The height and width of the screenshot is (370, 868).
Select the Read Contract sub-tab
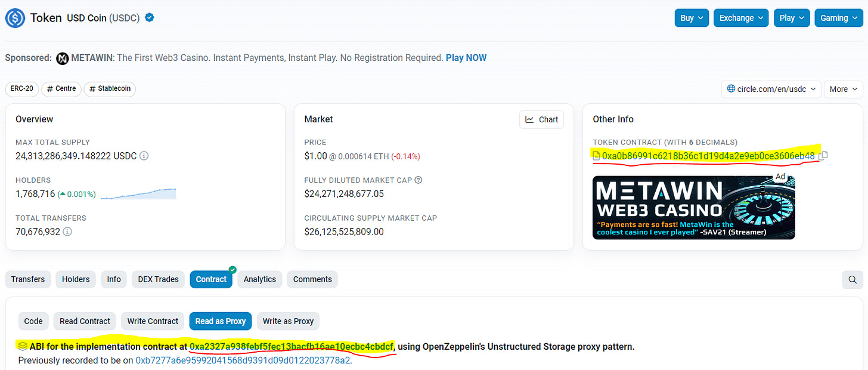(x=85, y=321)
